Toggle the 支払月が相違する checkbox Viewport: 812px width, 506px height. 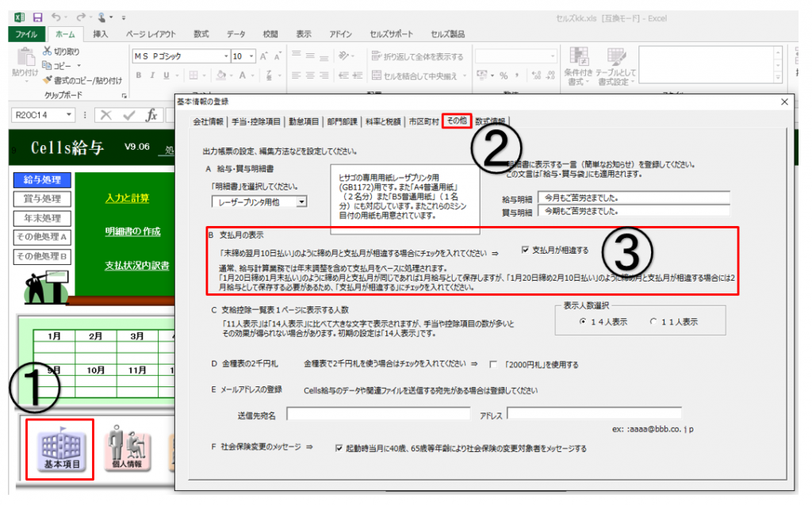click(x=525, y=251)
